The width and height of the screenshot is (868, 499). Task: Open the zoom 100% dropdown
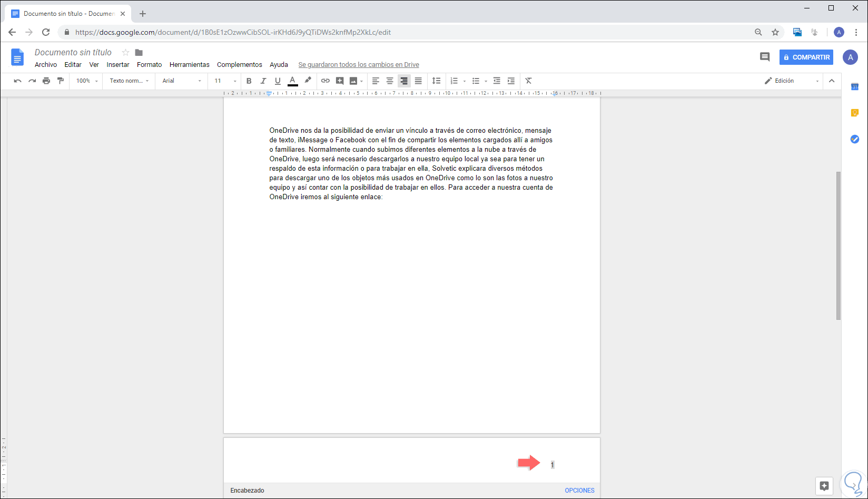pos(87,81)
